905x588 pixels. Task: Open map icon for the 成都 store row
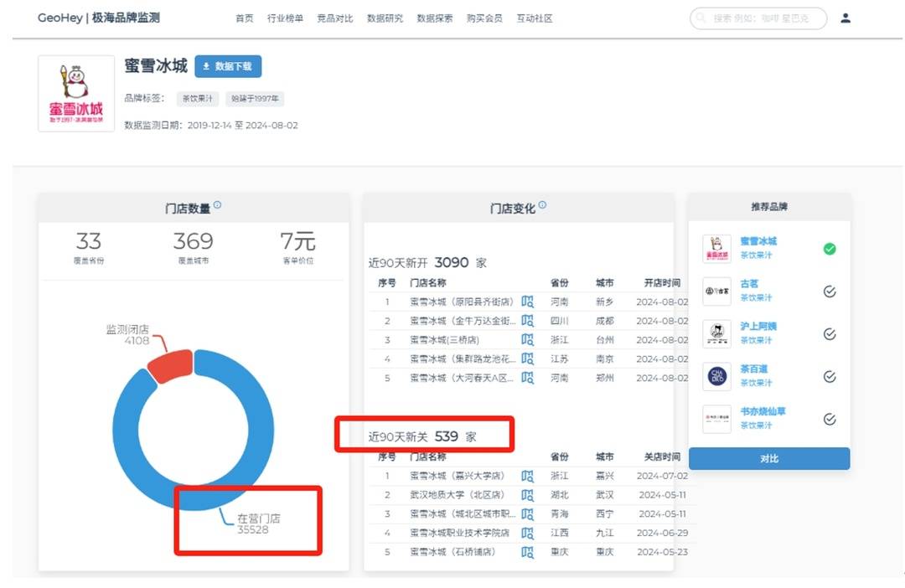[528, 321]
